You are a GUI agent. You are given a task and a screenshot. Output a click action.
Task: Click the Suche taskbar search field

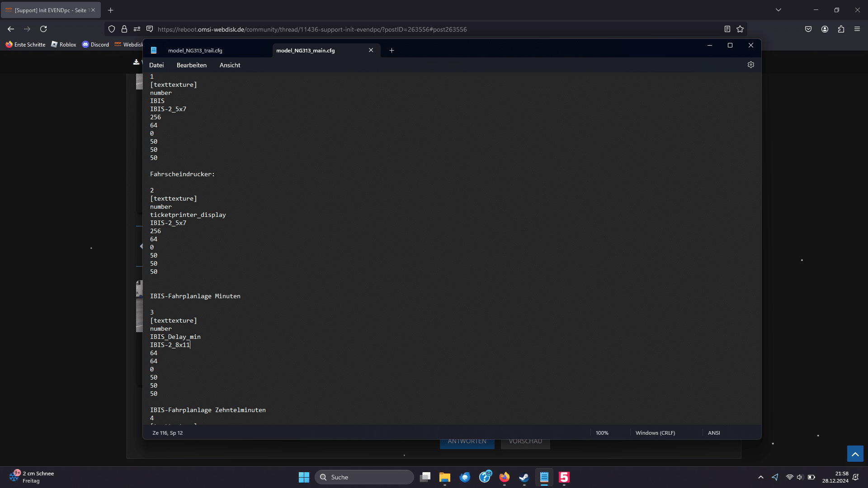tap(364, 477)
